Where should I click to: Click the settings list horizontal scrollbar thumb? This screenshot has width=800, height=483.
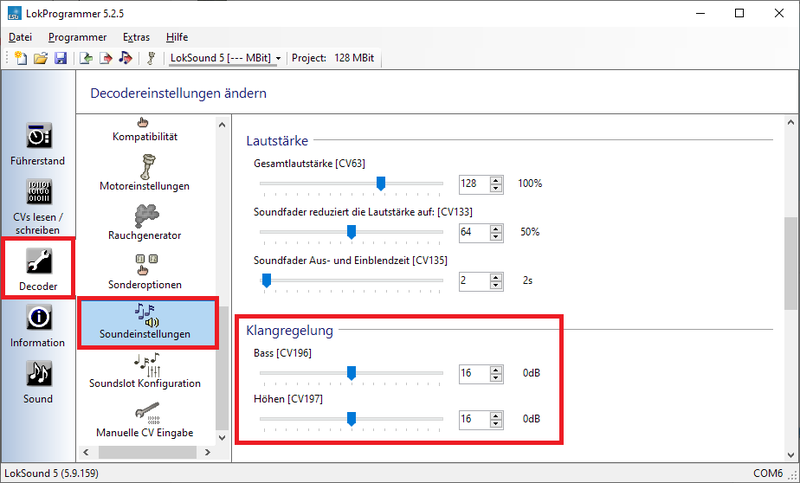tap(147, 452)
